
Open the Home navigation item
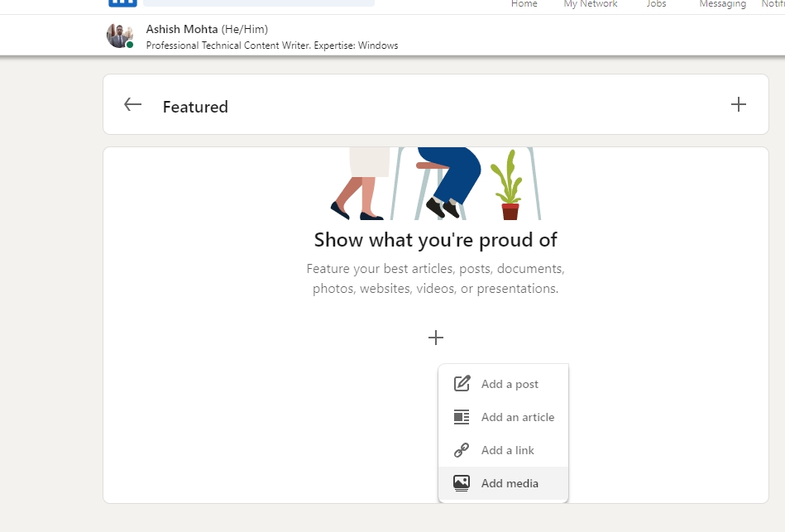[524, 4]
